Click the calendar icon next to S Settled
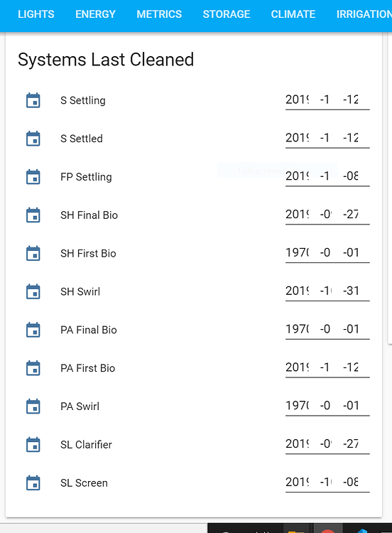Image resolution: width=392 pixels, height=533 pixels. [33, 139]
